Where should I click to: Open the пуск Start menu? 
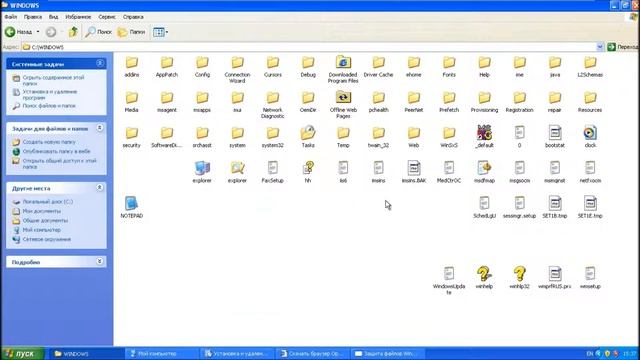click(22, 353)
